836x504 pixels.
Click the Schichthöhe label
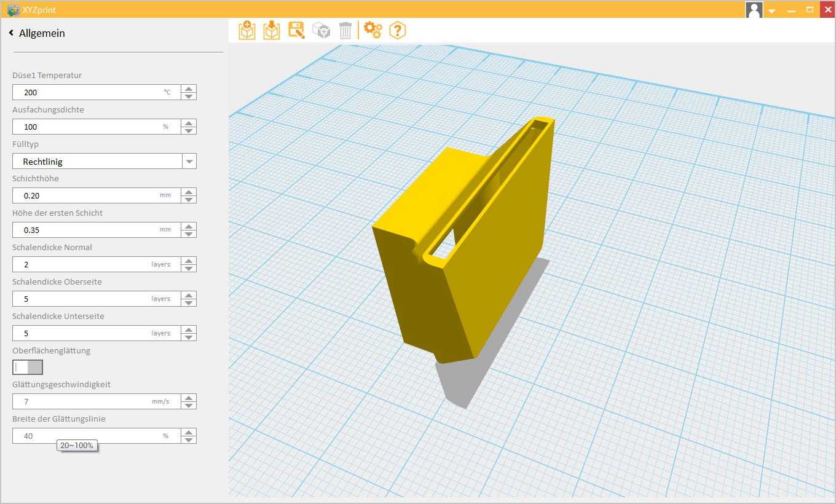(x=36, y=178)
